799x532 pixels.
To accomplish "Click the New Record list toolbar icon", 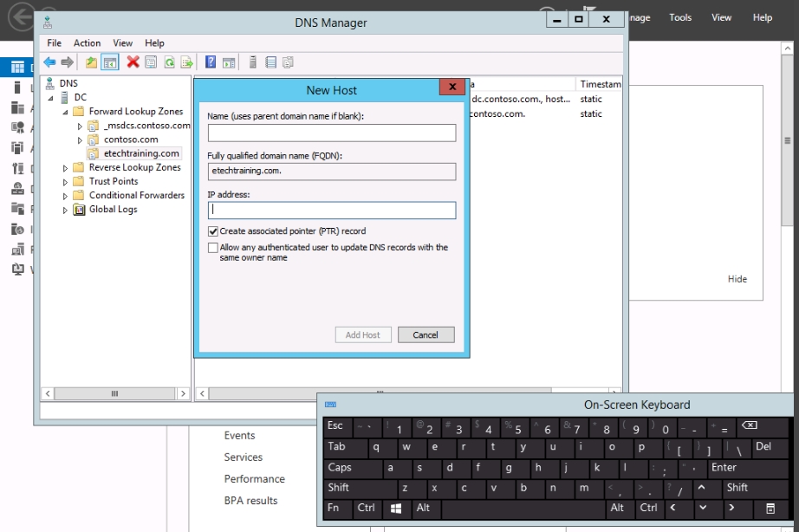I will (270, 62).
